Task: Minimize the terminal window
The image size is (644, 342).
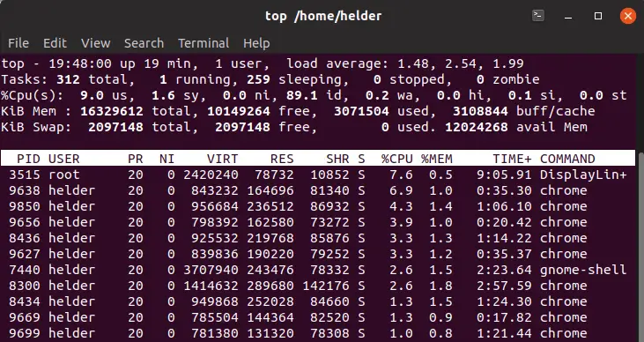Action: pos(568,17)
